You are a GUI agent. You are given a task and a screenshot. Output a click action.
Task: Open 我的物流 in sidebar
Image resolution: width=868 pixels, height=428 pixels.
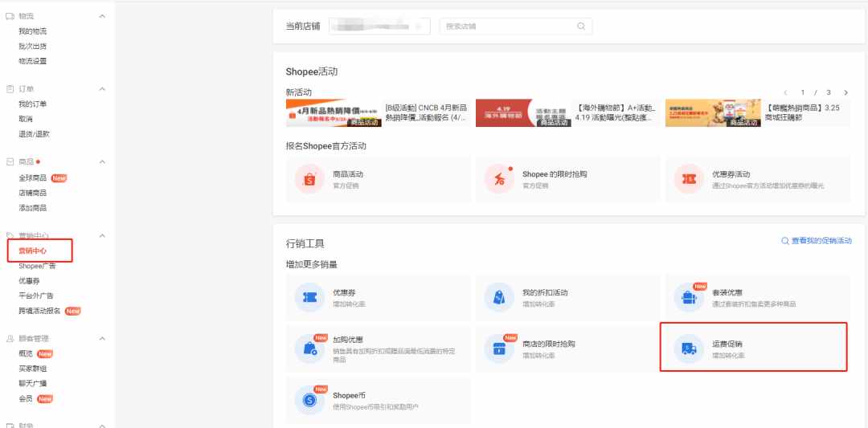[33, 31]
